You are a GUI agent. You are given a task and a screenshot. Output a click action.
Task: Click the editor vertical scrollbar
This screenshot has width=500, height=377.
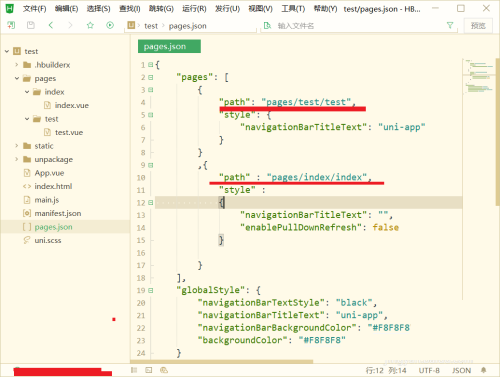pyautogui.click(x=497, y=131)
